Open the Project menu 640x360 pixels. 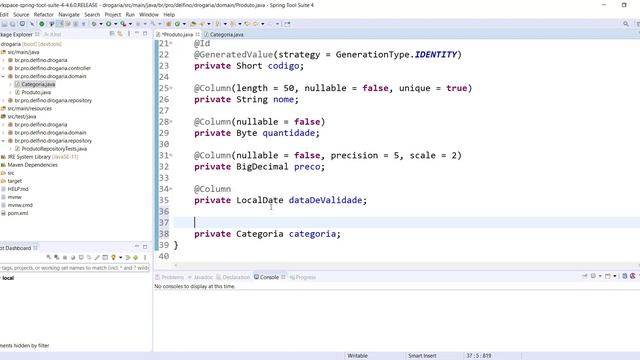[113, 14]
